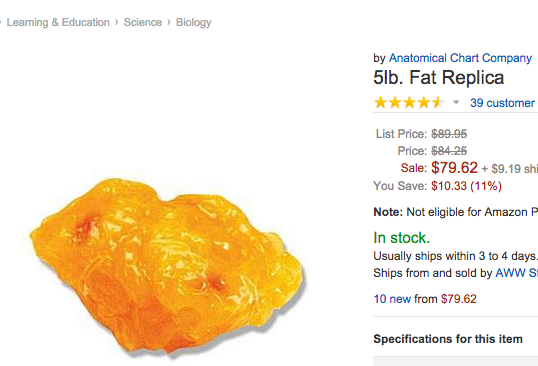Screen dimensions: 538x366
Task: Click the crossed-out List Price $89.95
Action: point(449,134)
